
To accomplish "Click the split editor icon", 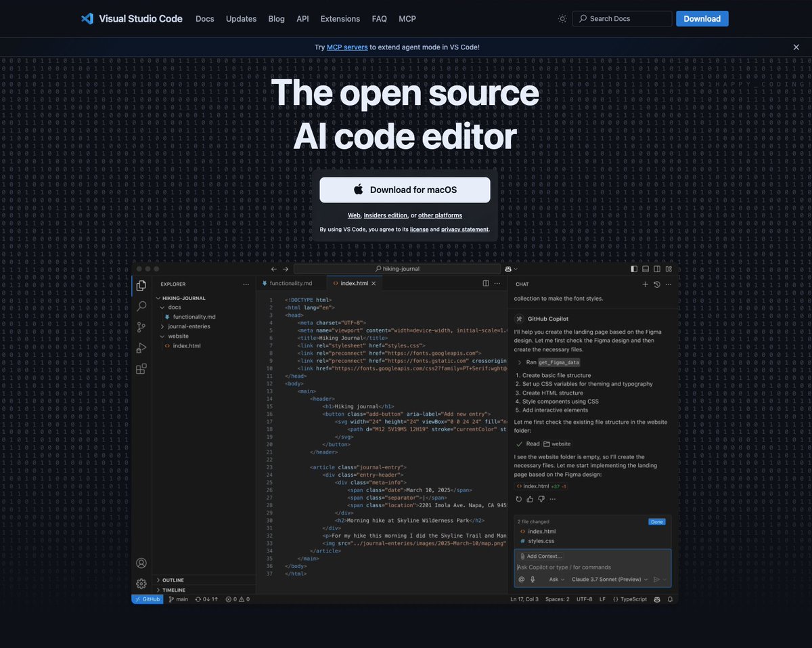I will coord(486,283).
